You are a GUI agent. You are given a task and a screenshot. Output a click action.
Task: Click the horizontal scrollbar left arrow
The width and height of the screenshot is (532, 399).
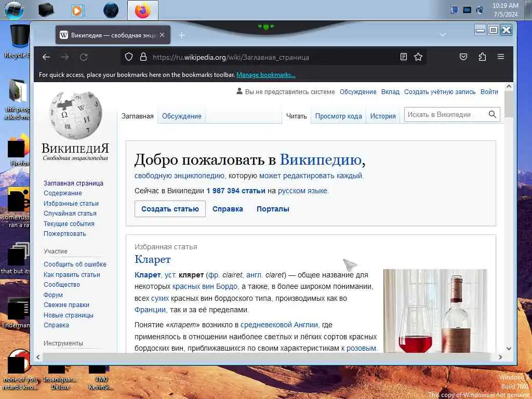click(x=37, y=357)
